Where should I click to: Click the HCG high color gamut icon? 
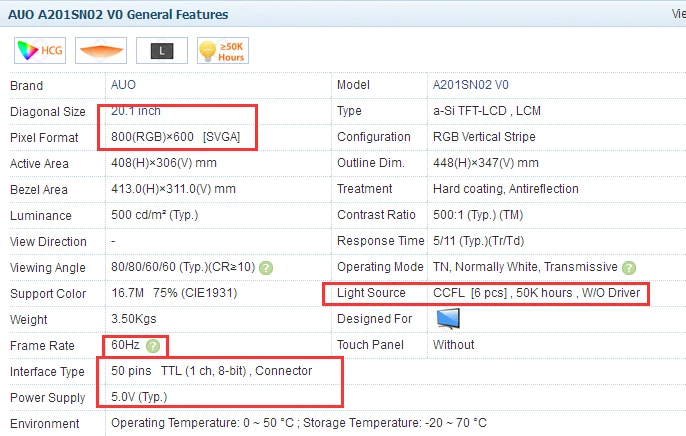click(40, 51)
